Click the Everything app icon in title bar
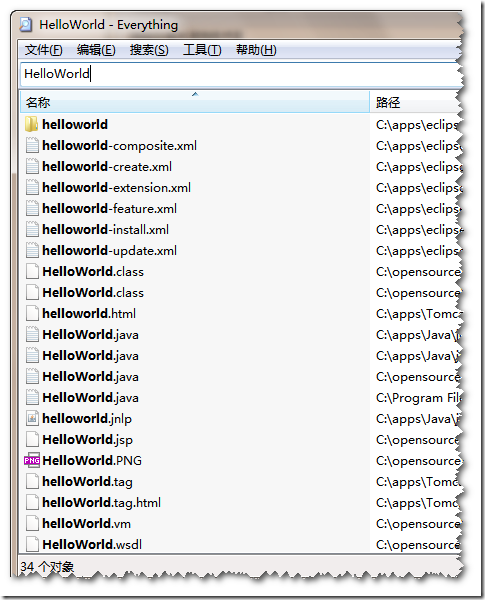The width and height of the screenshot is (485, 600). 26,24
